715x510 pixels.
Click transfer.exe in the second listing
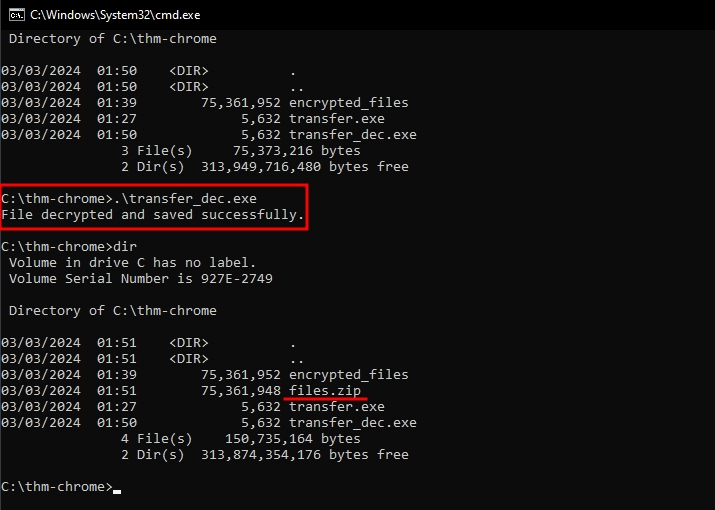pyautogui.click(x=337, y=406)
